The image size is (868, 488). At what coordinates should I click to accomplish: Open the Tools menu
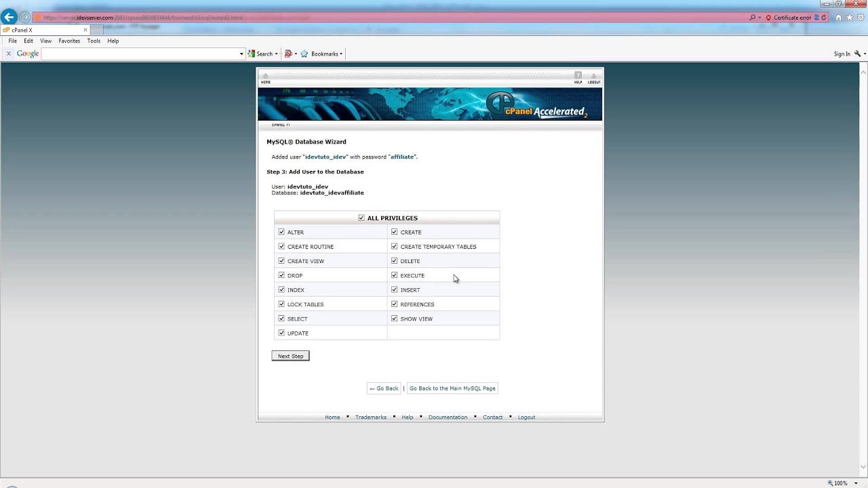(x=94, y=41)
